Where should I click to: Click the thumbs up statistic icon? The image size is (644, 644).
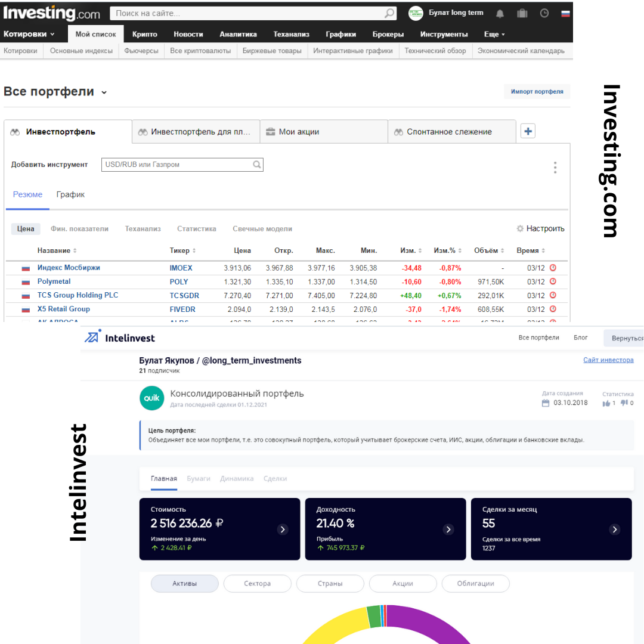pos(606,403)
